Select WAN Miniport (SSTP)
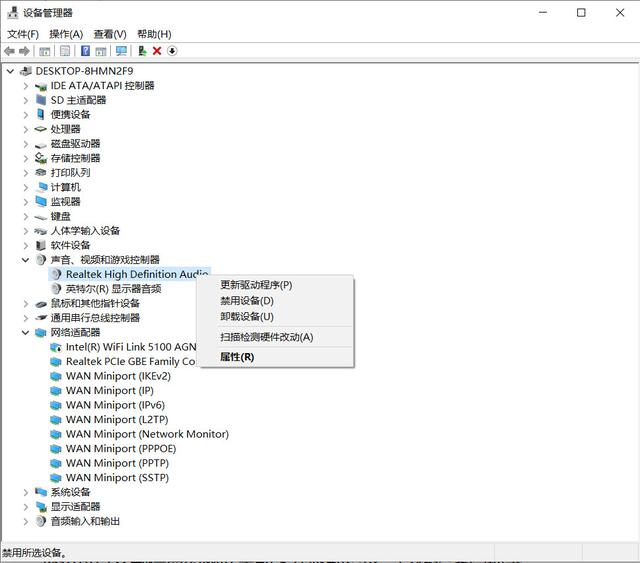The image size is (640, 563). click(x=118, y=478)
